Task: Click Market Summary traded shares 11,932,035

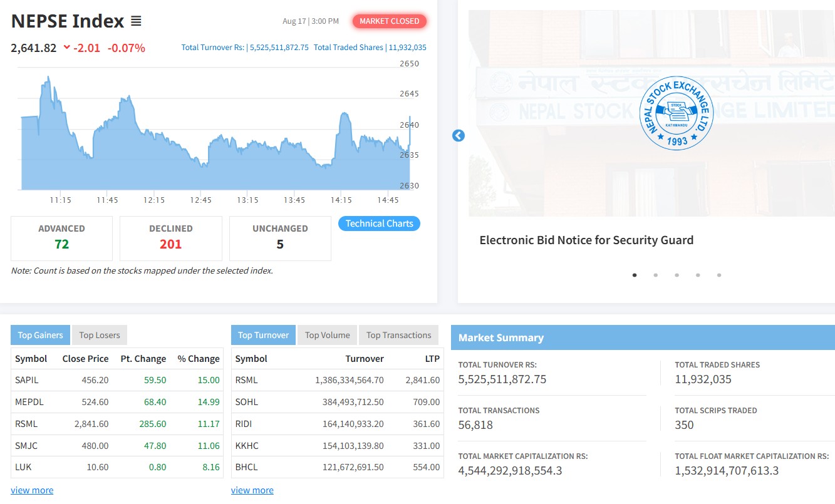Action: coord(703,379)
